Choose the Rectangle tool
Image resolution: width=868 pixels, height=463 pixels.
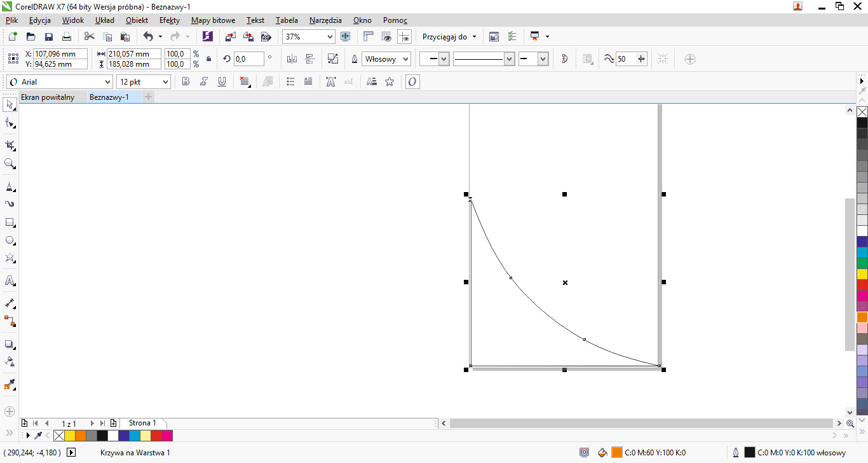coord(10,223)
